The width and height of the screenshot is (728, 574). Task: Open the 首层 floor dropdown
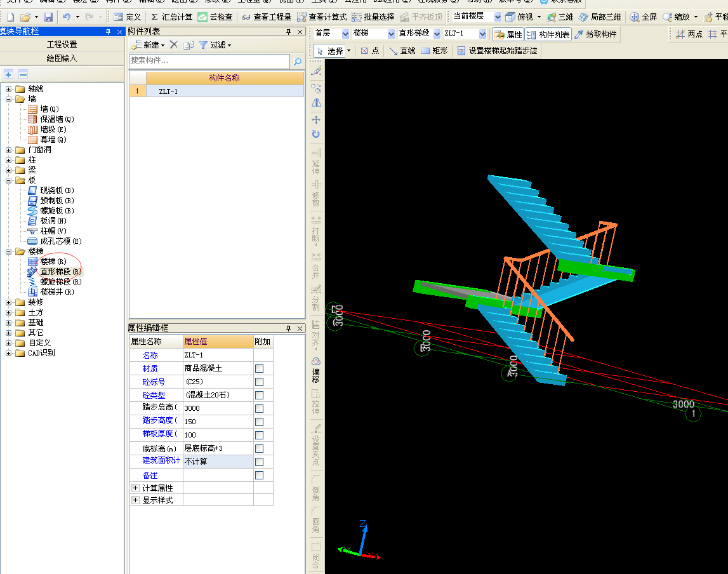[345, 34]
